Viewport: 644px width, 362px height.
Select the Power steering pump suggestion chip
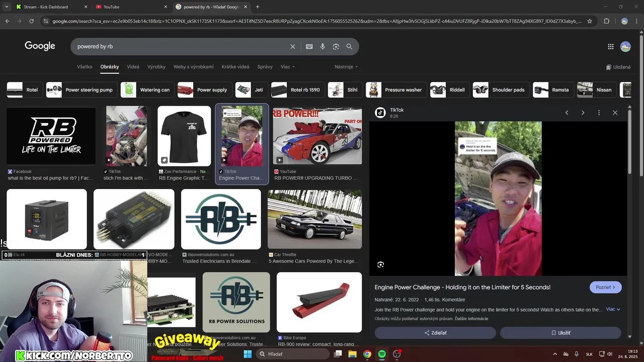(x=82, y=90)
